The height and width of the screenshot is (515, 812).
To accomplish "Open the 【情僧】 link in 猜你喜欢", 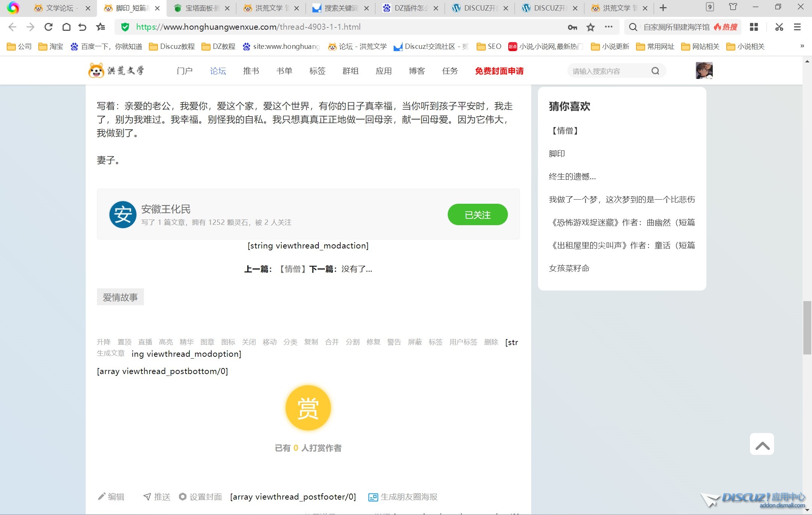I will click(x=564, y=130).
